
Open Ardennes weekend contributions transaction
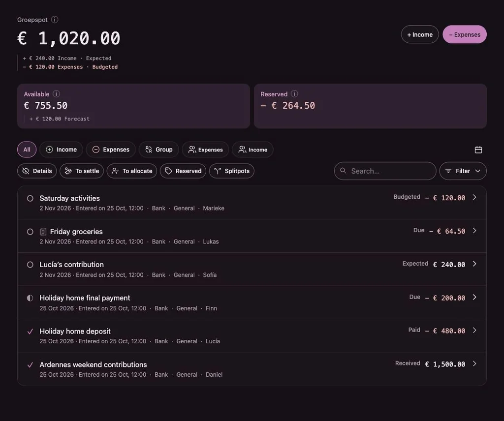(252, 369)
